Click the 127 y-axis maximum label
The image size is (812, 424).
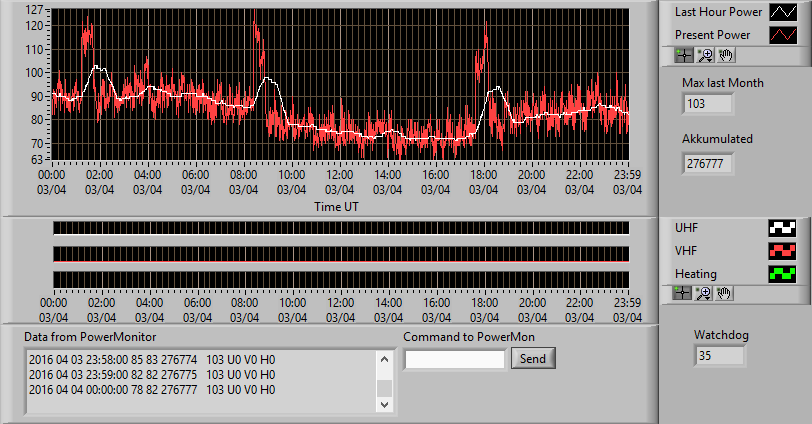pos(34,9)
